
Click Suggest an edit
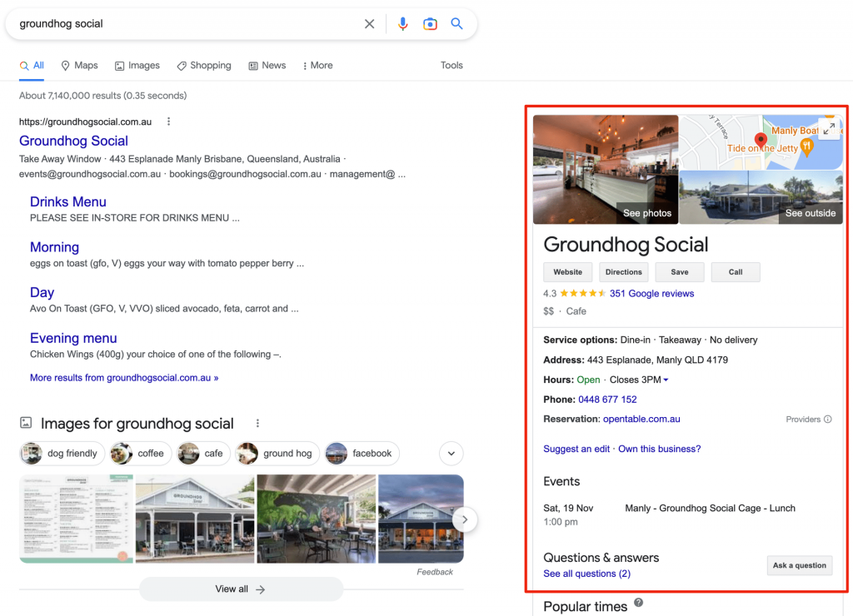pos(576,449)
